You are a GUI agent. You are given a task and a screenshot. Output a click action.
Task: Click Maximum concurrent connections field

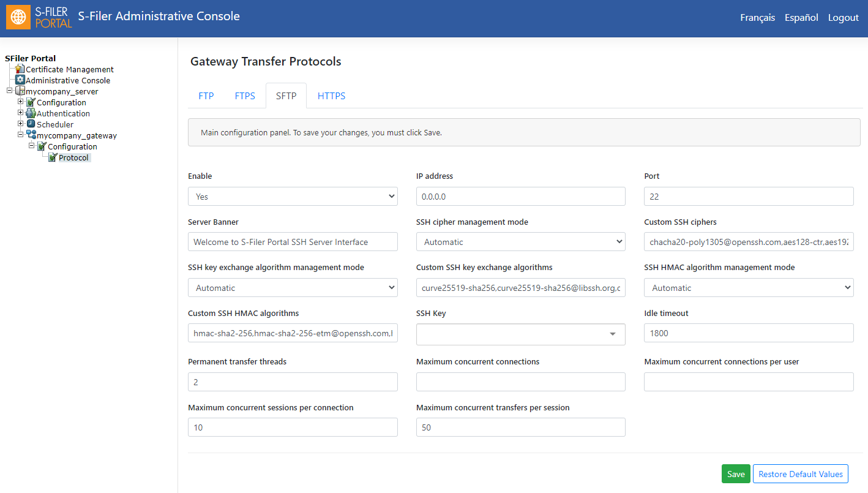(x=521, y=382)
